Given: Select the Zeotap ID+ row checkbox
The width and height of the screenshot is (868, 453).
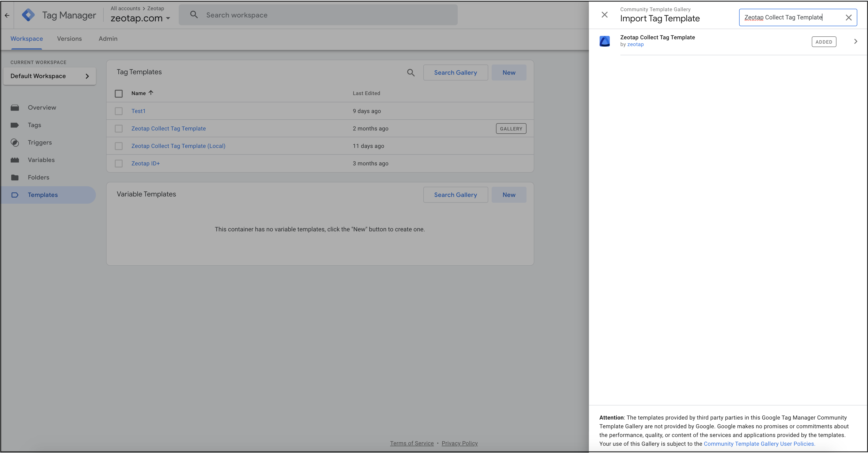Looking at the screenshot, I should (119, 163).
